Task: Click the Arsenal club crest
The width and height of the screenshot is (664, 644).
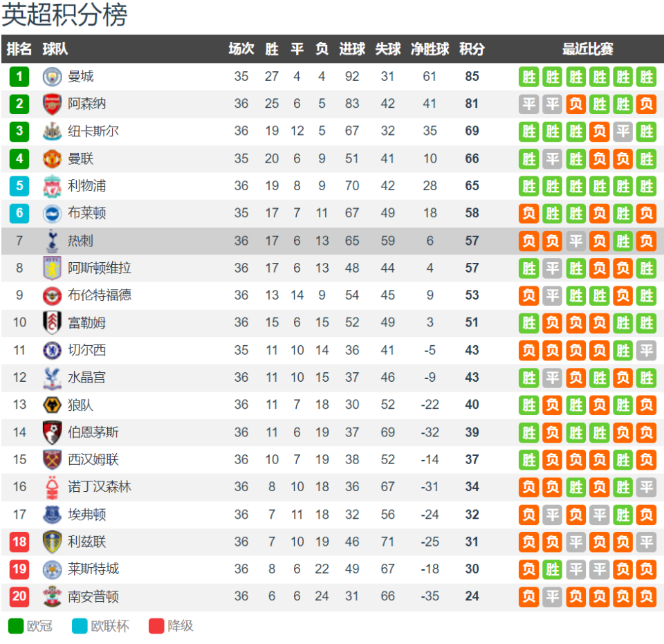Action: 52,104
